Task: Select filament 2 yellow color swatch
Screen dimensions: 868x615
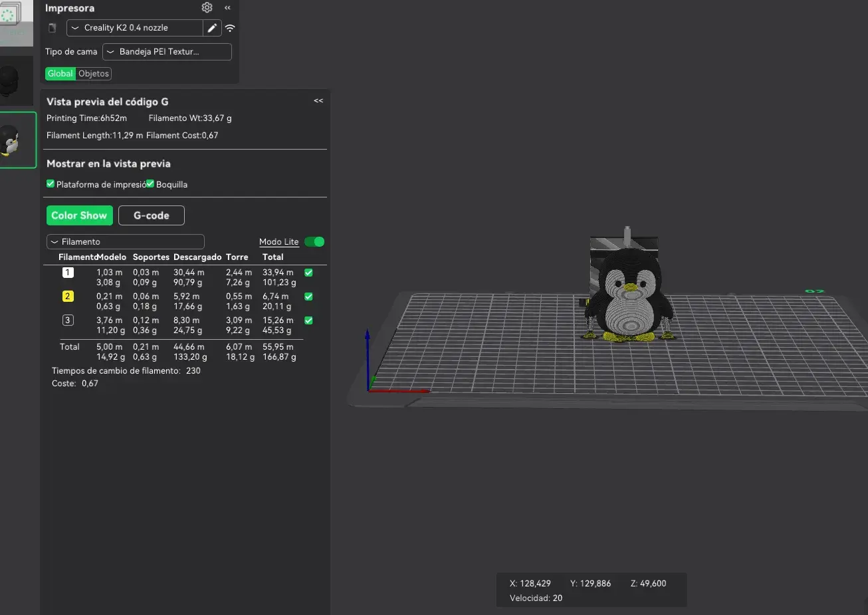Action: (x=68, y=297)
